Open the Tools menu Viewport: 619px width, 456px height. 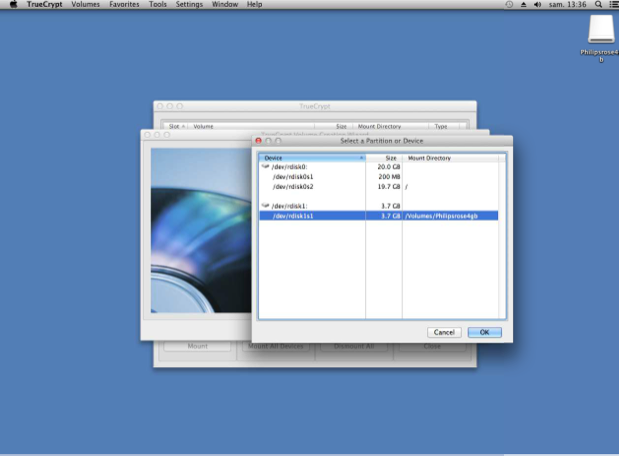point(158,4)
